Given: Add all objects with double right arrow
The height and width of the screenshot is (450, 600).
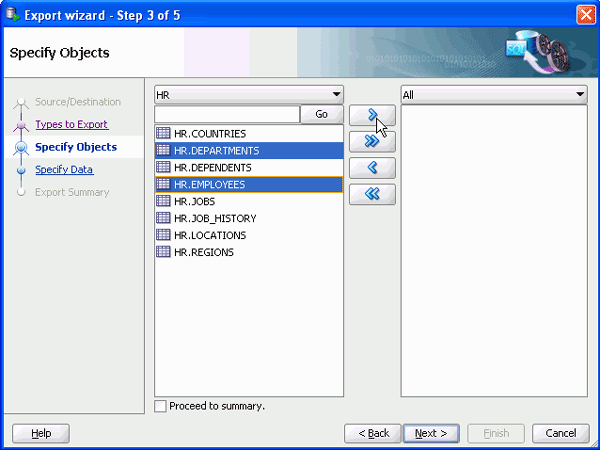Looking at the screenshot, I should 372,142.
